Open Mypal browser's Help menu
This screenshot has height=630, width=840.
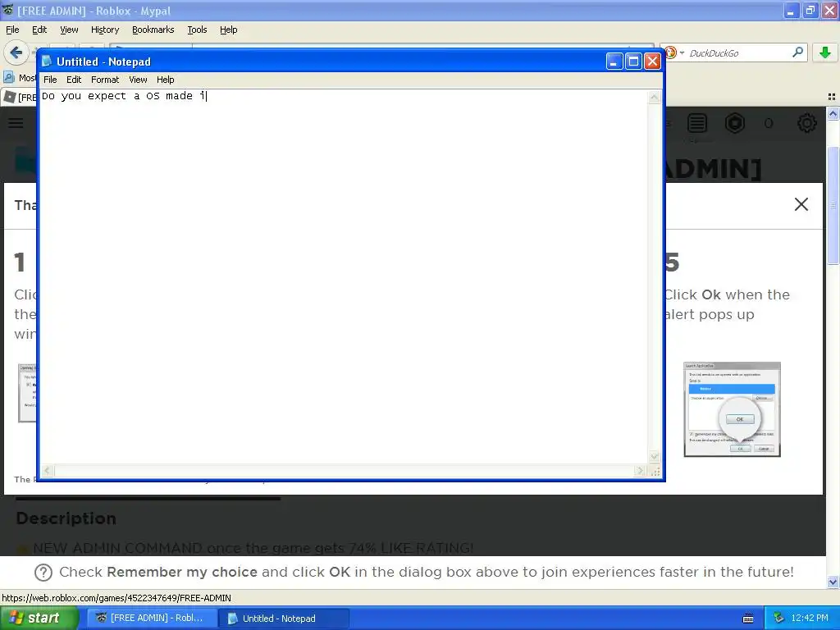[229, 30]
